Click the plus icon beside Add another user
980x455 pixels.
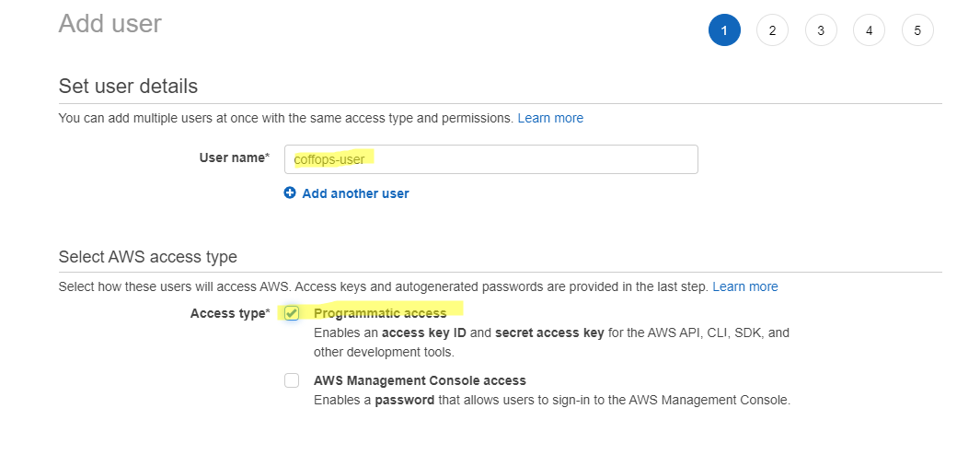point(290,193)
